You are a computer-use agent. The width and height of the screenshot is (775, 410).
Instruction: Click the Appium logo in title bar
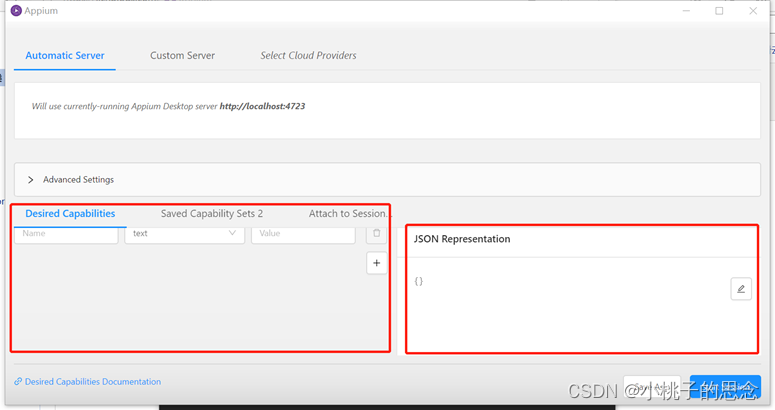16,10
